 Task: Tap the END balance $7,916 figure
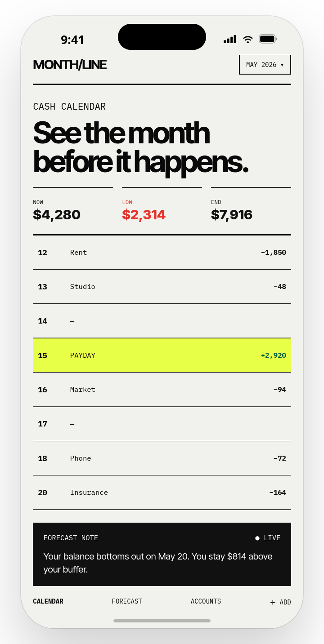click(x=232, y=215)
